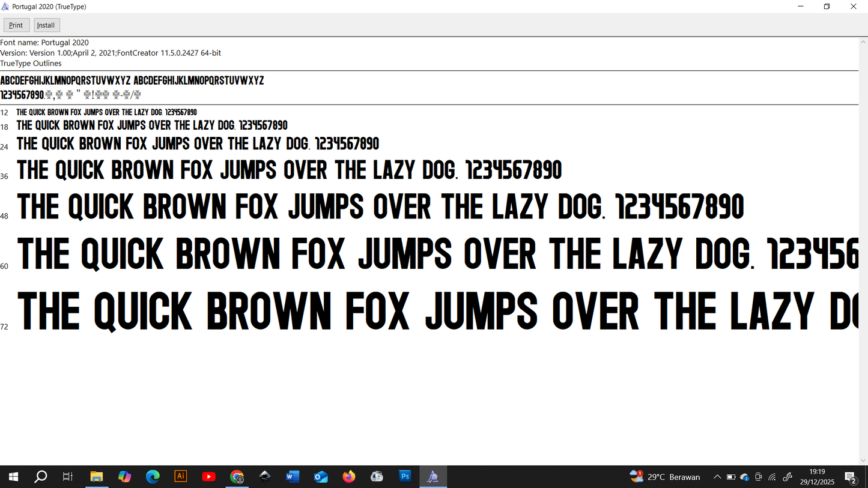Click the pen/link tray icon
The image size is (868, 488).
pos(788,477)
